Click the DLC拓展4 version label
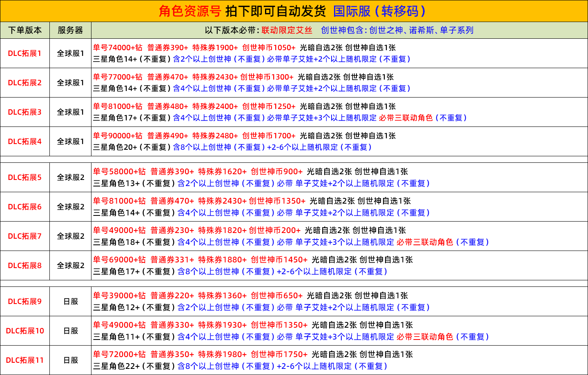 coord(25,142)
